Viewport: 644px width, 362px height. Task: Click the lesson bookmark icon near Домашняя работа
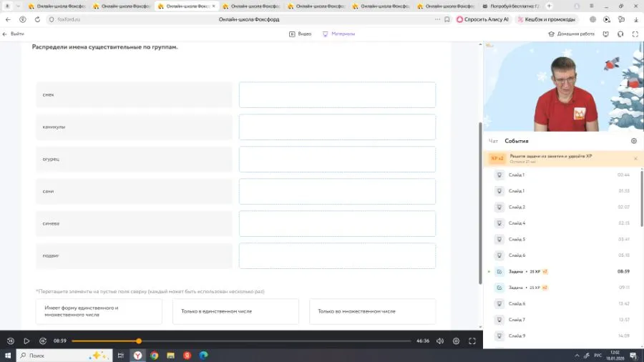(606, 34)
